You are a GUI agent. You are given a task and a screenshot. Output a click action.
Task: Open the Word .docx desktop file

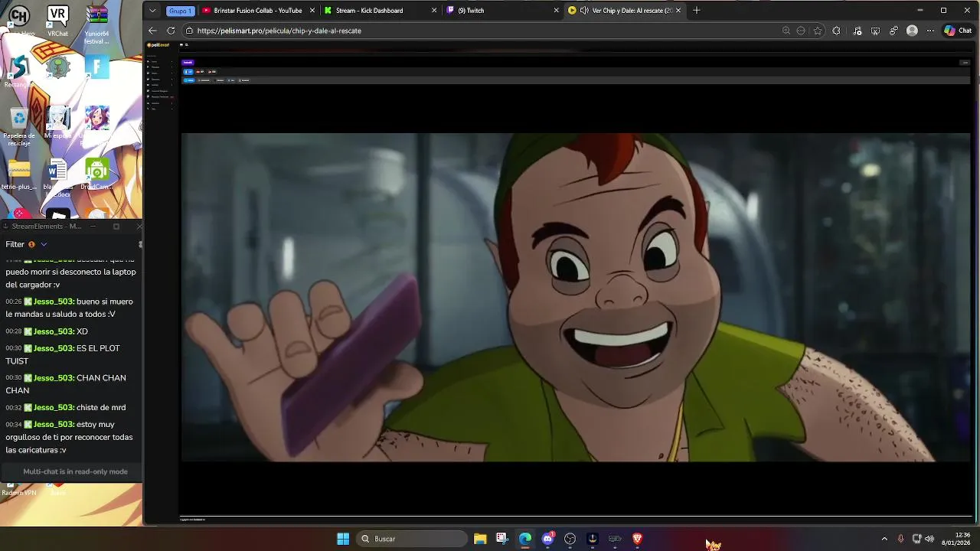pyautogui.click(x=57, y=178)
